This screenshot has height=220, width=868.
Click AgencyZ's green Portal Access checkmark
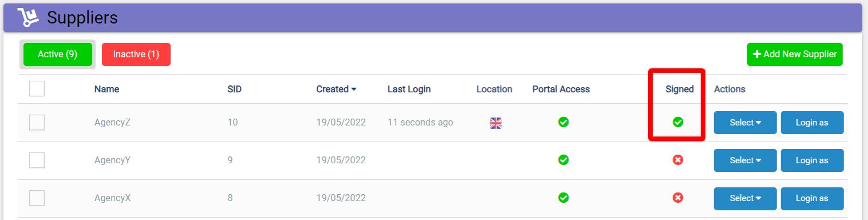[x=563, y=122]
